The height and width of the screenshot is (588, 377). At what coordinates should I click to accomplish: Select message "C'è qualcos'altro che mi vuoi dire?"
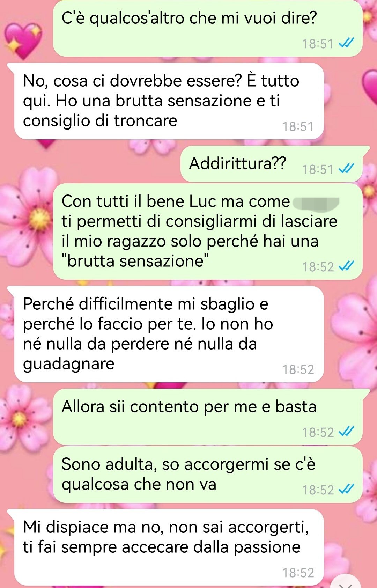pyautogui.click(x=208, y=28)
